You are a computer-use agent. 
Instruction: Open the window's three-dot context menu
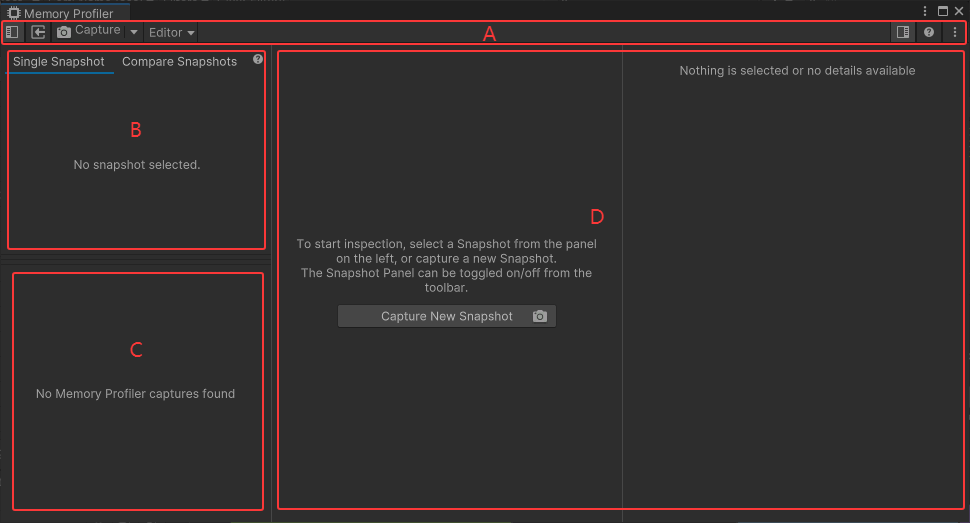click(x=925, y=11)
